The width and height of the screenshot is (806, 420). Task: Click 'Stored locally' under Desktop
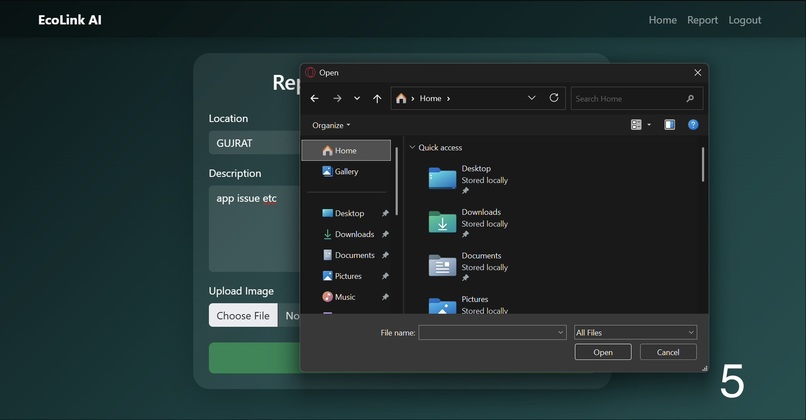point(484,180)
